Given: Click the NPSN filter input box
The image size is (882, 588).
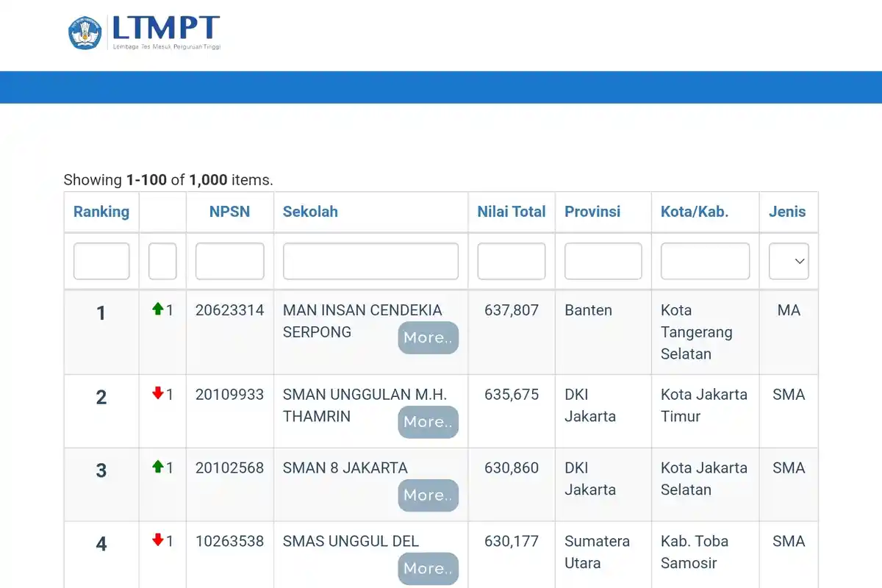Looking at the screenshot, I should click(229, 261).
